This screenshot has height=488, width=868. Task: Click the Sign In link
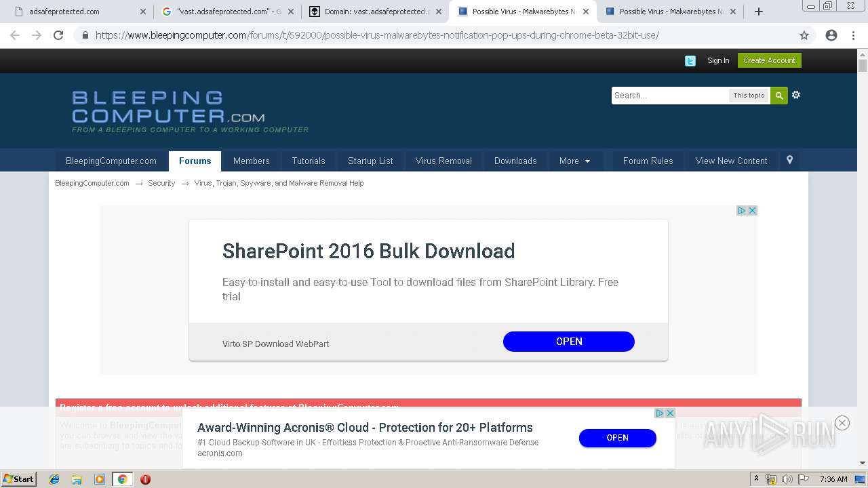coord(718,60)
